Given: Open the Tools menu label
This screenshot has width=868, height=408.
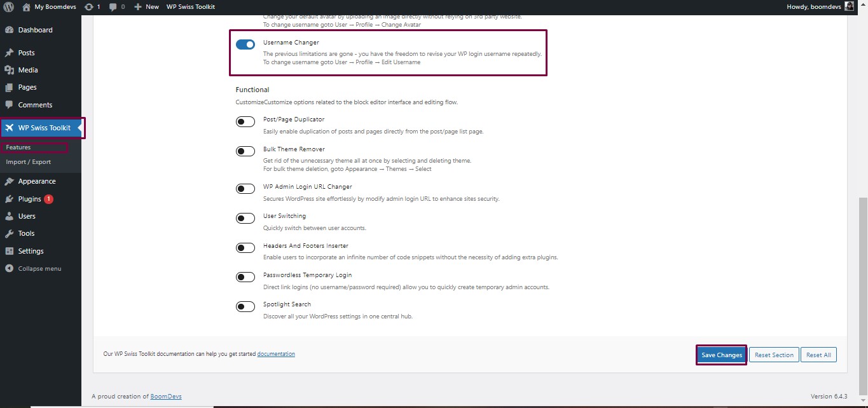Looking at the screenshot, I should pos(26,233).
